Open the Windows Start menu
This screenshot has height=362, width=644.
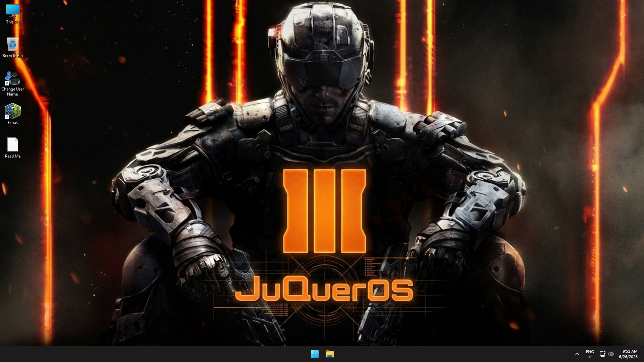315,354
